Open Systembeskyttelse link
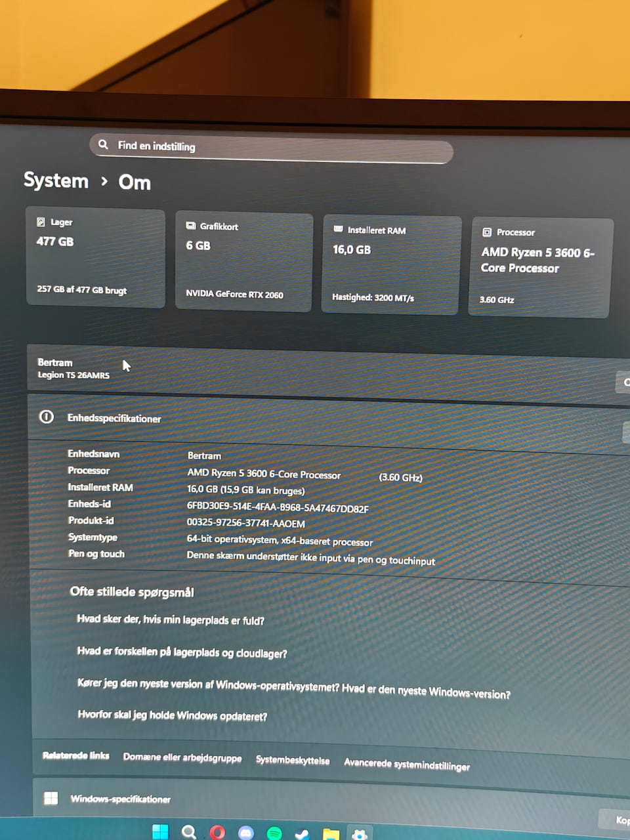The height and width of the screenshot is (840, 630). (293, 761)
